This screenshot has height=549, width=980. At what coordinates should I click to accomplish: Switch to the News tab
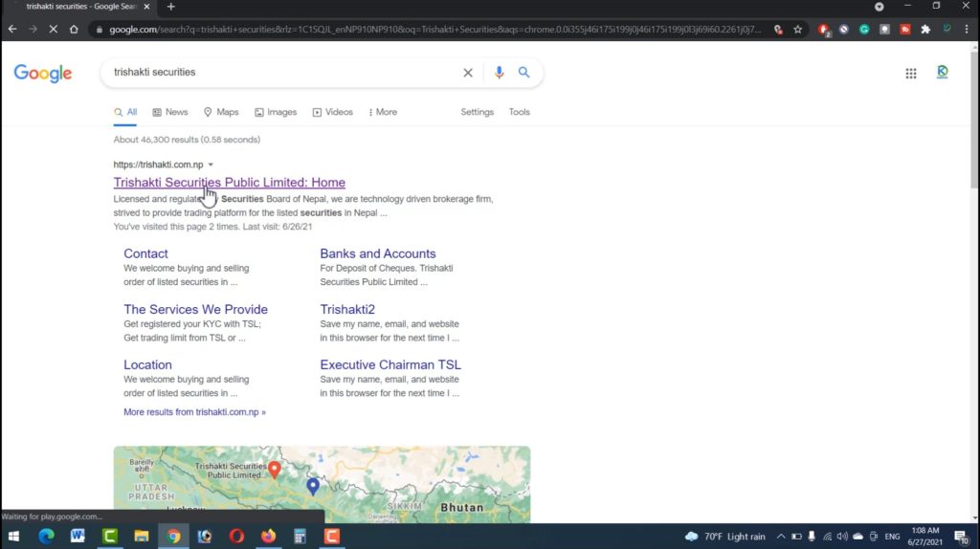[170, 112]
